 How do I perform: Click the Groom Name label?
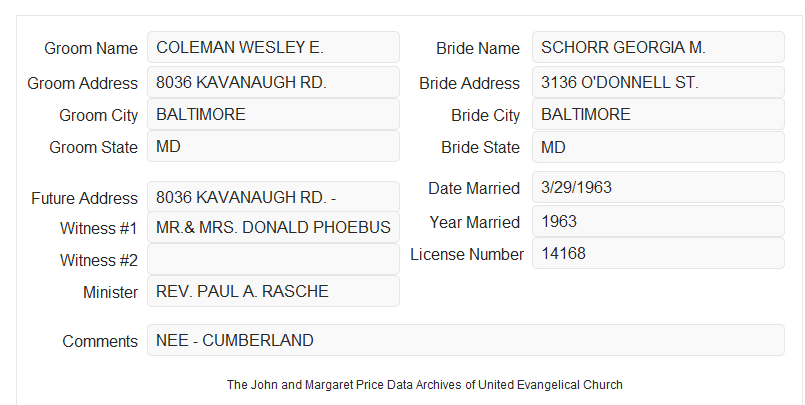(x=91, y=48)
